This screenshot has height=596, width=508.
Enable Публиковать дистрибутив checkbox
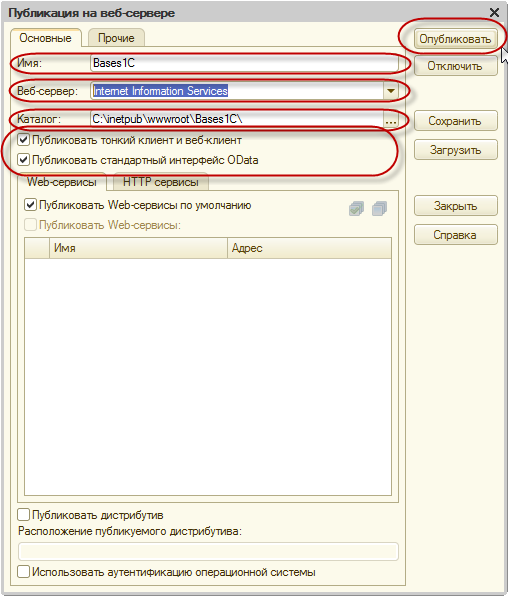[x=24, y=515]
